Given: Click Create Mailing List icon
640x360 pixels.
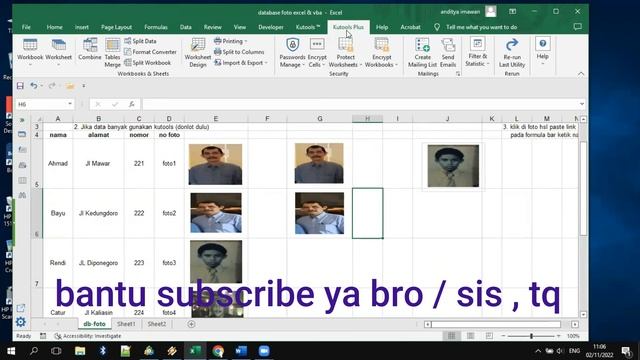Looking at the screenshot, I should (x=422, y=52).
